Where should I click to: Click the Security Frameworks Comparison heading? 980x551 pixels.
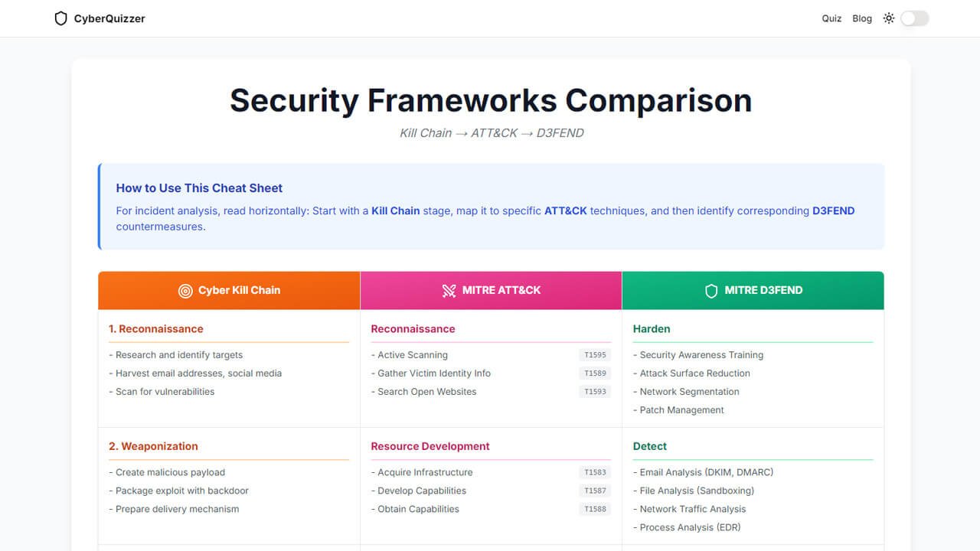click(x=491, y=101)
